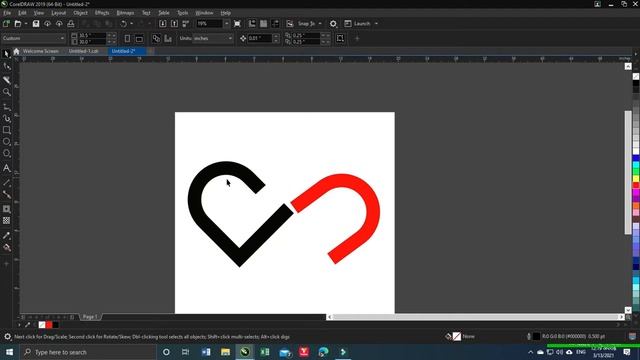Open Excel from the taskbar
Image resolution: width=640 pixels, height=360 pixels.
pos(264,352)
